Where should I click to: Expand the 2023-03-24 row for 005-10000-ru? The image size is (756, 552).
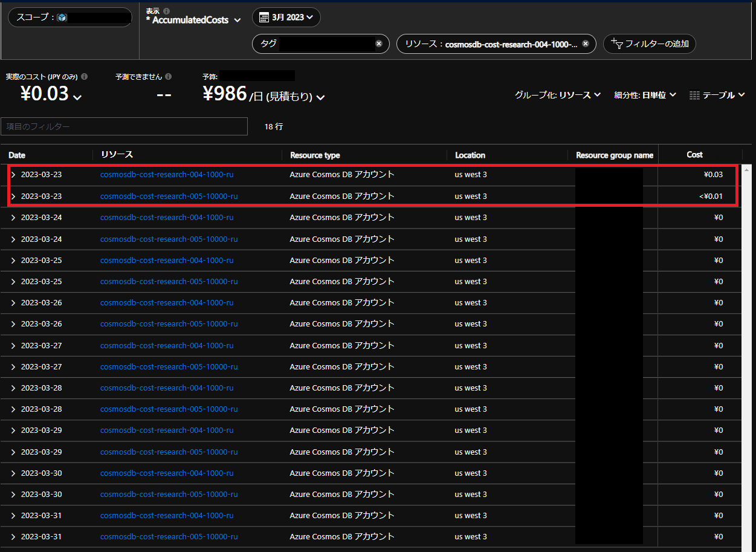[13, 239]
